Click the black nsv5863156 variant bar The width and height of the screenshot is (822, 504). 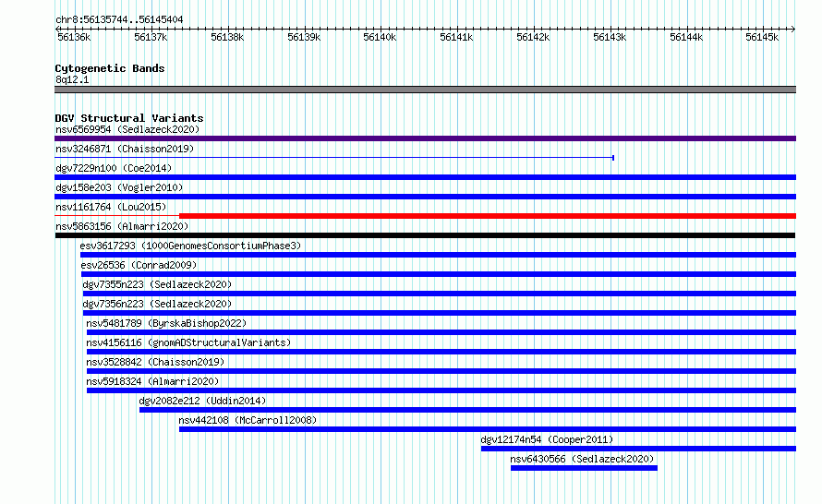pyautogui.click(x=425, y=235)
